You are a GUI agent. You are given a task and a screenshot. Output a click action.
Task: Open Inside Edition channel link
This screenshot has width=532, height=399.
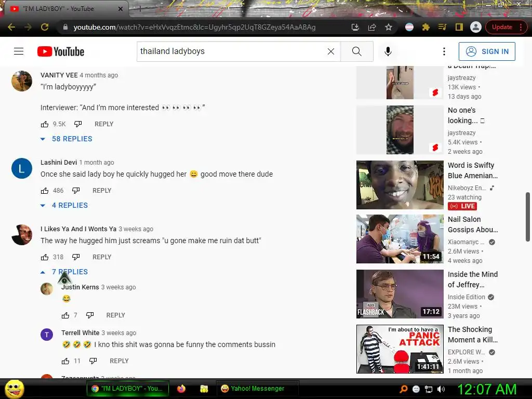click(x=466, y=297)
